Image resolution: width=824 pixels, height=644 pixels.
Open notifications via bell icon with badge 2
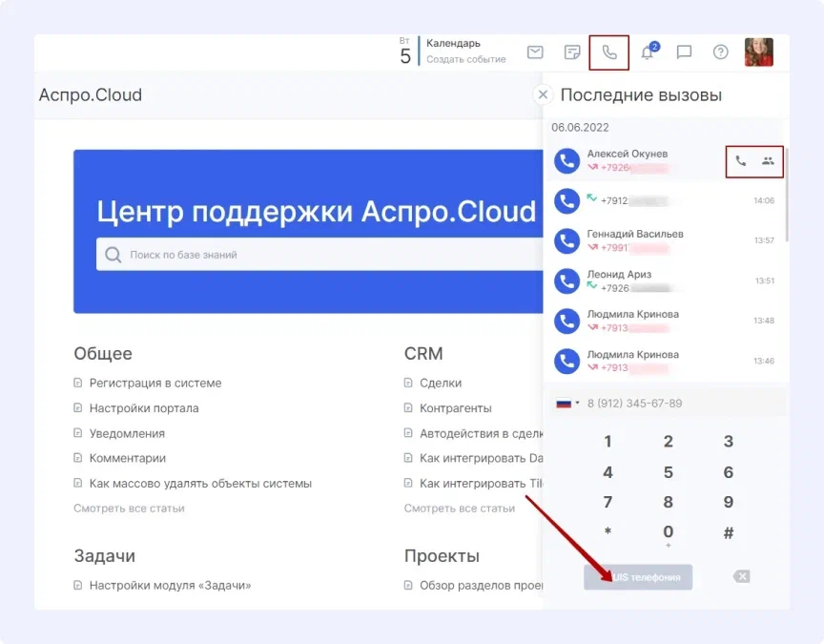[x=646, y=52]
